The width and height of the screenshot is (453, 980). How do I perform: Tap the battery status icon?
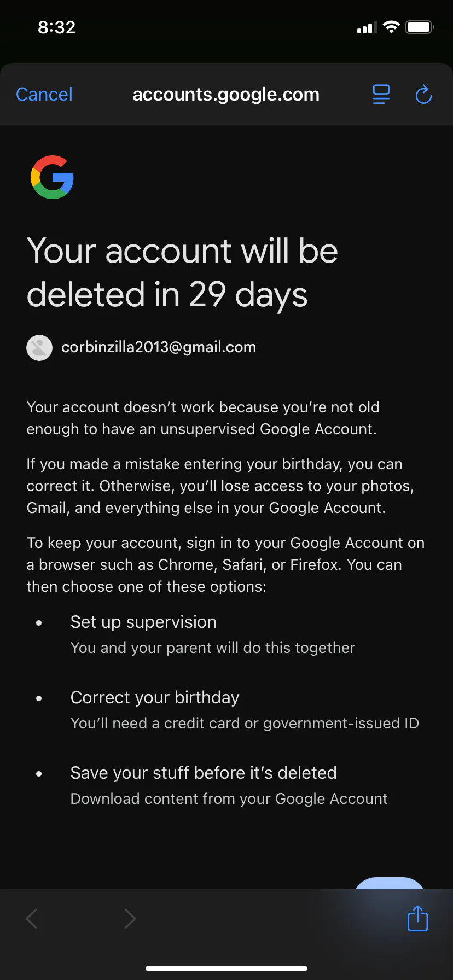(420, 27)
